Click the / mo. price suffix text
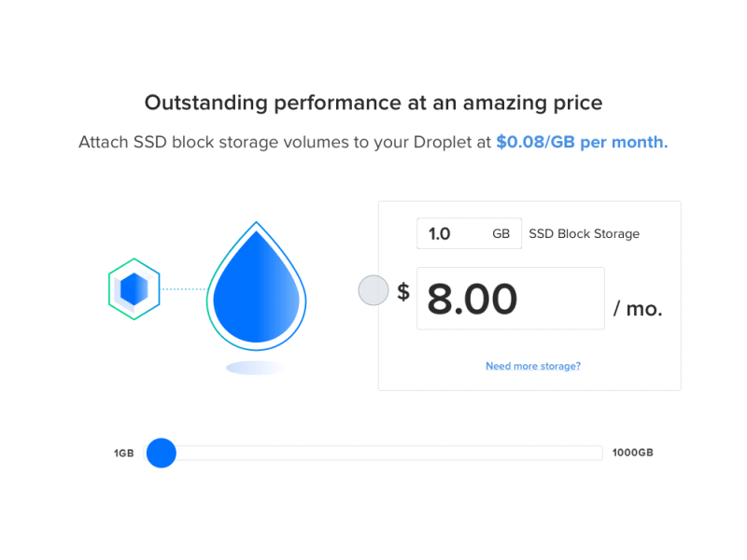 tap(638, 309)
